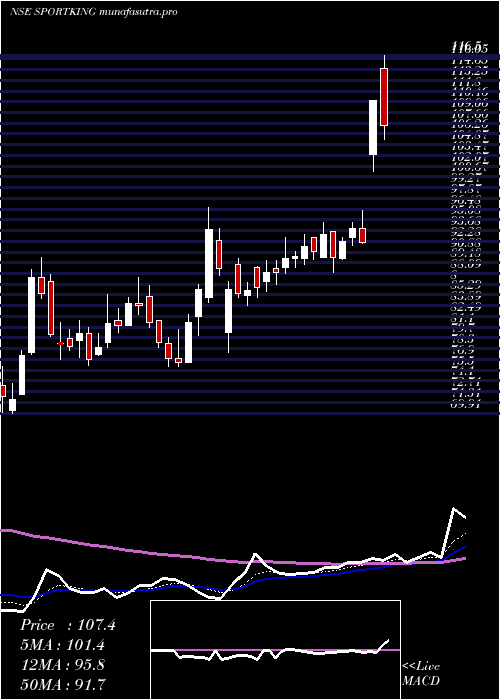
Task: Click the <<Live MACD label
Action: 421,674
